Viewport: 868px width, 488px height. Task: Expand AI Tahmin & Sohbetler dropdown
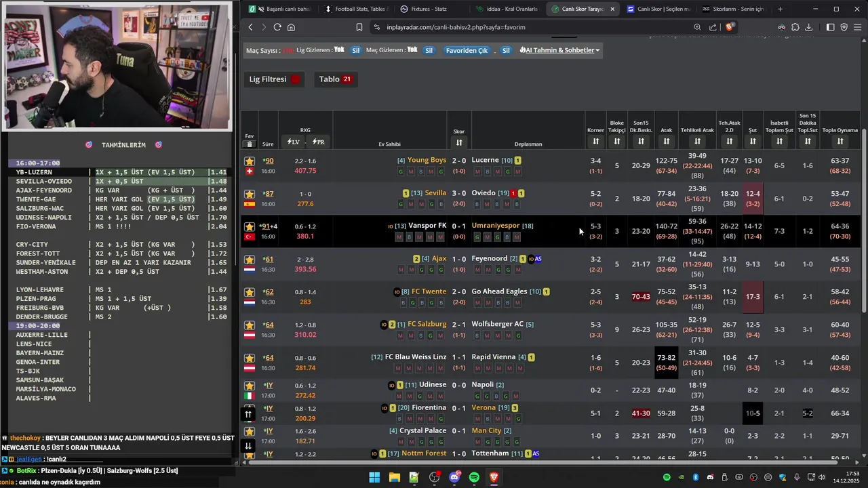(x=559, y=50)
